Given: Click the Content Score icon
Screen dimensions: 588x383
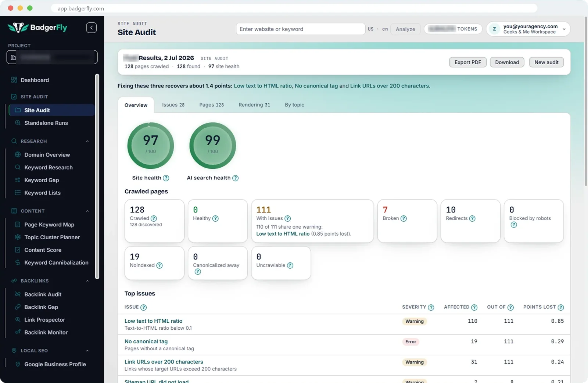Looking at the screenshot, I should [x=18, y=250].
